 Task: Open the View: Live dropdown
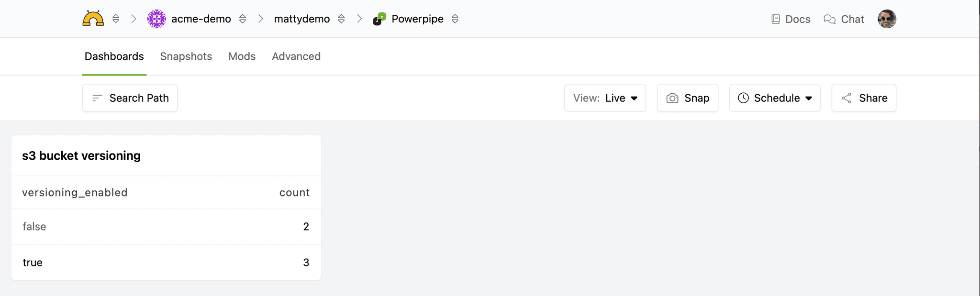click(605, 98)
